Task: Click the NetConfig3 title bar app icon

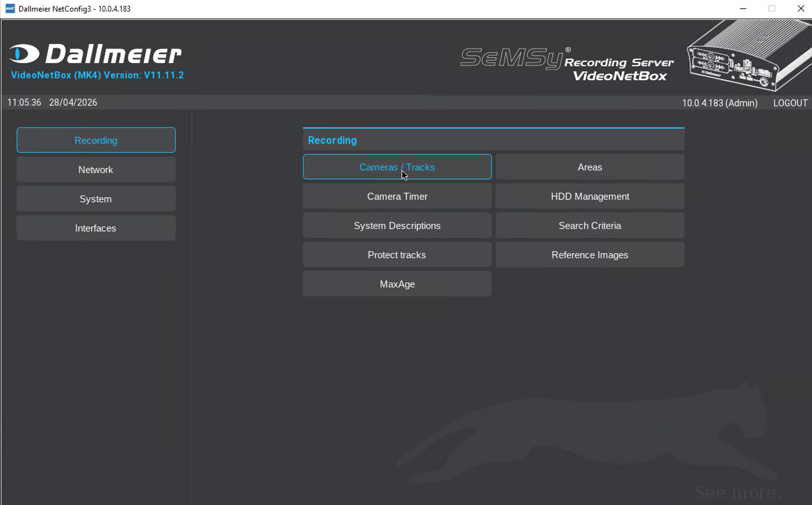Action: [x=10, y=9]
